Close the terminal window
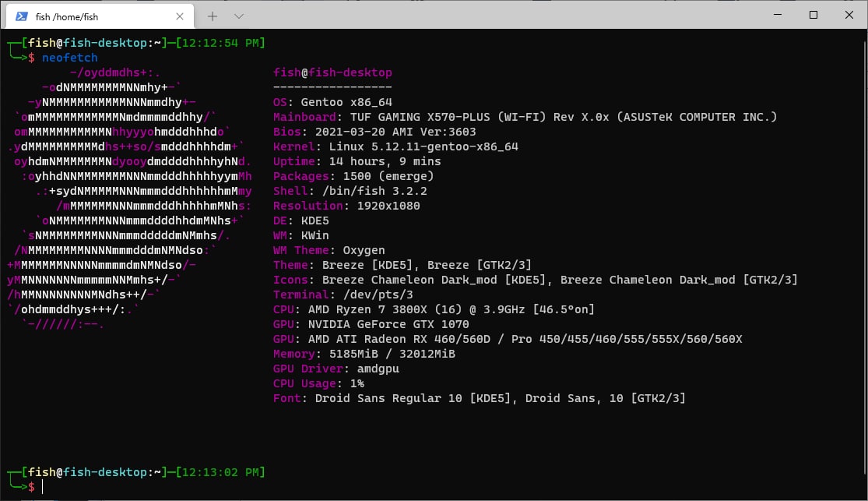The width and height of the screenshot is (868, 501). click(x=849, y=14)
